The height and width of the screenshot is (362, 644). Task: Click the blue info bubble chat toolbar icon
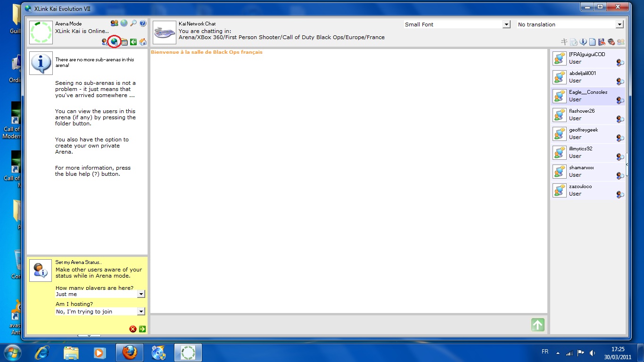[x=583, y=42]
